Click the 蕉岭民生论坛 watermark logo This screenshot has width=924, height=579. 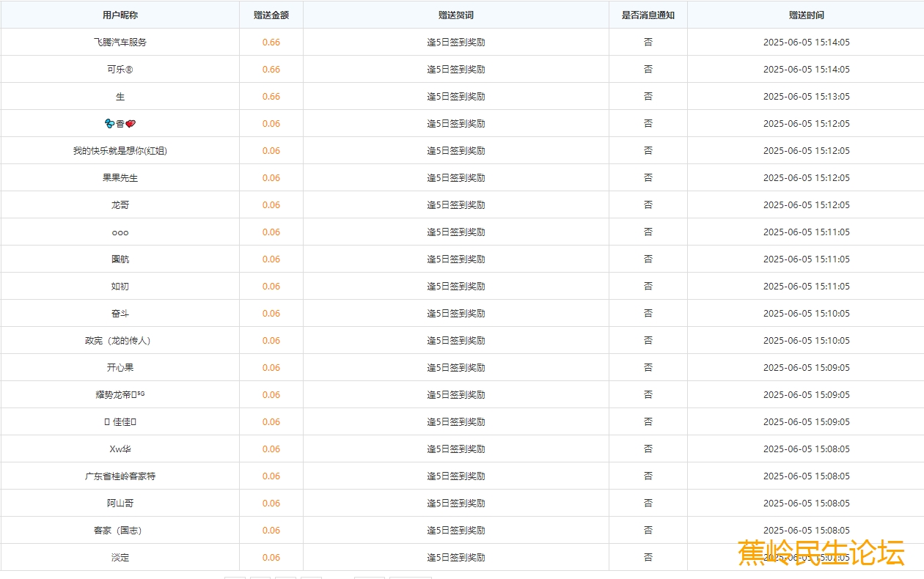tap(821, 553)
